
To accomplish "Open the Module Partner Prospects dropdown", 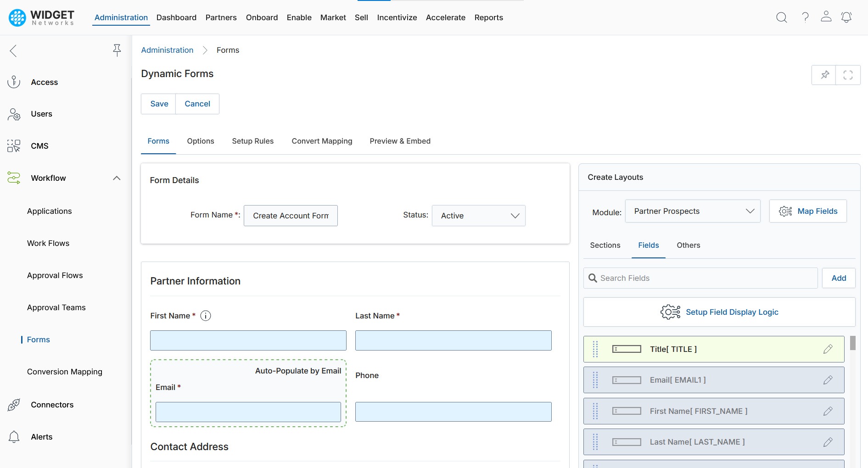I will pyautogui.click(x=693, y=211).
